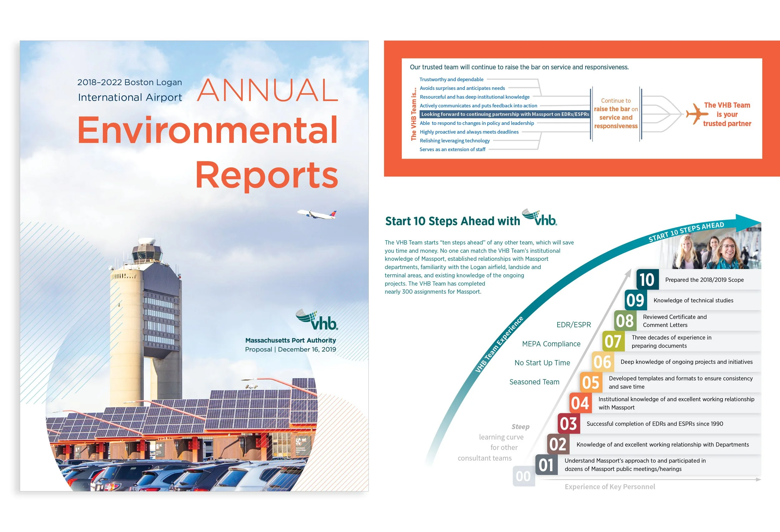Click 'The VHB Team is your trusted partner'
The image size is (780, 532).
(727, 115)
